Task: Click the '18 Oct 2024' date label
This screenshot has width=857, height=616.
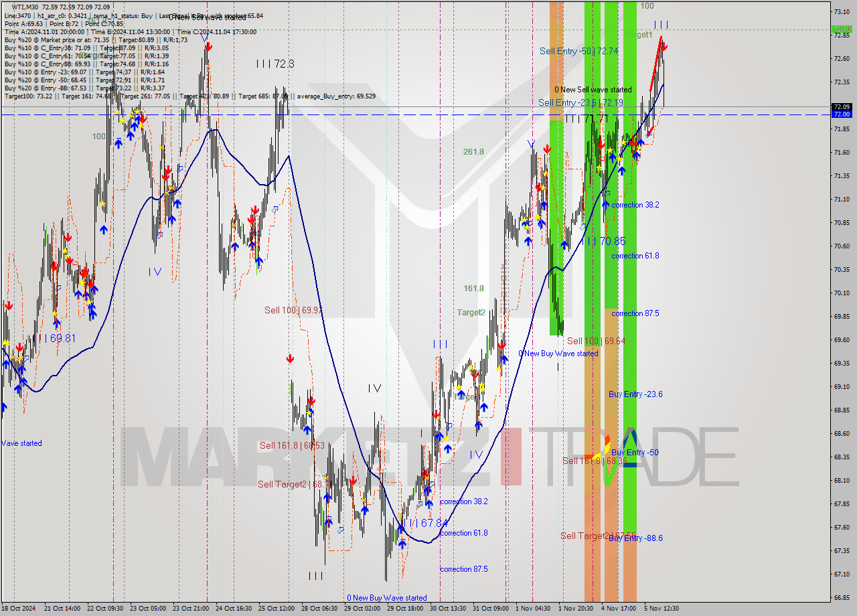Action: pos(19,609)
